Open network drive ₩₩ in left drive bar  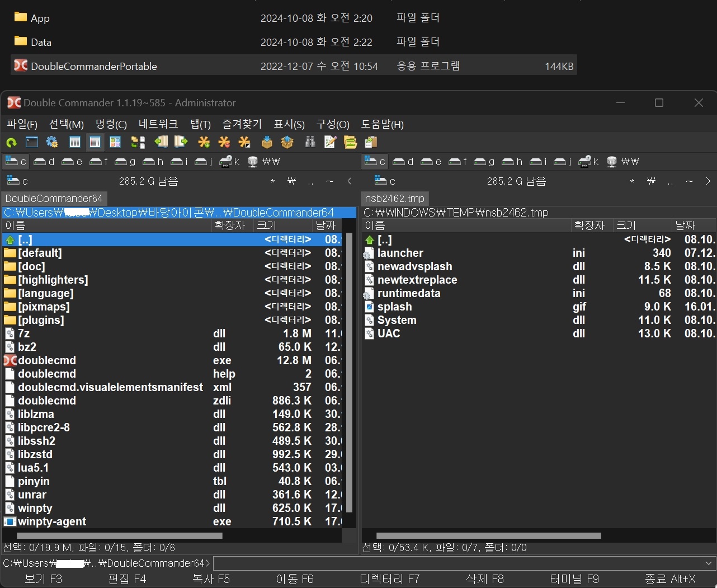pyautogui.click(x=263, y=162)
